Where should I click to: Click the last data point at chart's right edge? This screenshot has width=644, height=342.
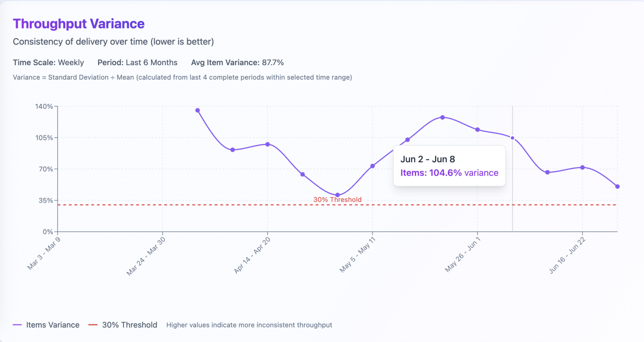click(618, 186)
